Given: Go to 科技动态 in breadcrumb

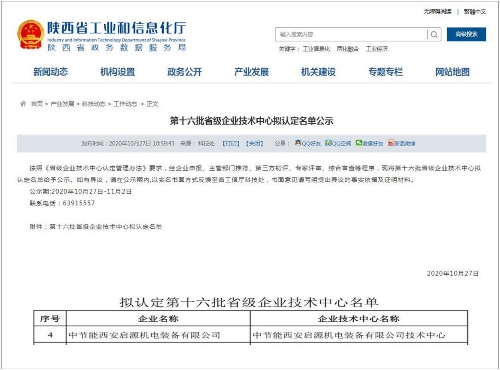Looking at the screenshot, I should [x=94, y=104].
